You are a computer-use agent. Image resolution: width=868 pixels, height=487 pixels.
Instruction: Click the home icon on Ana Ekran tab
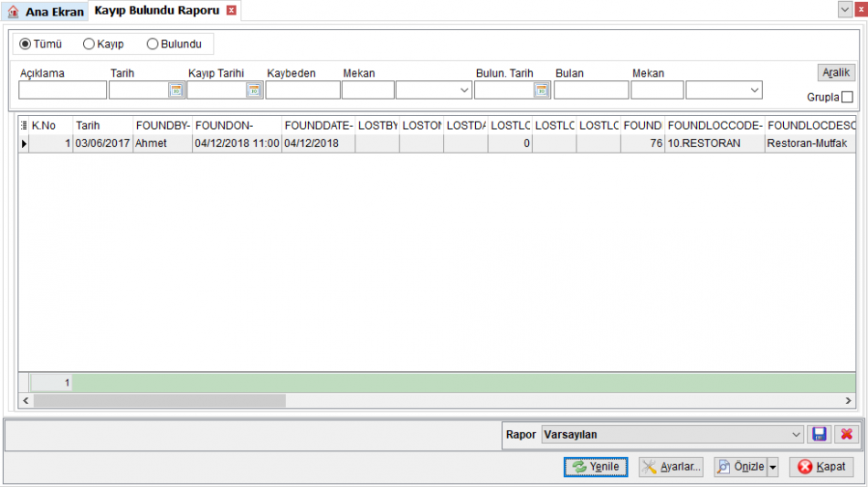pos(14,12)
